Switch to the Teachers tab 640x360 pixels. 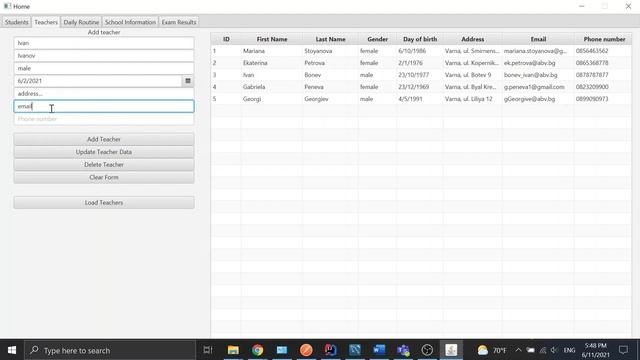click(46, 22)
